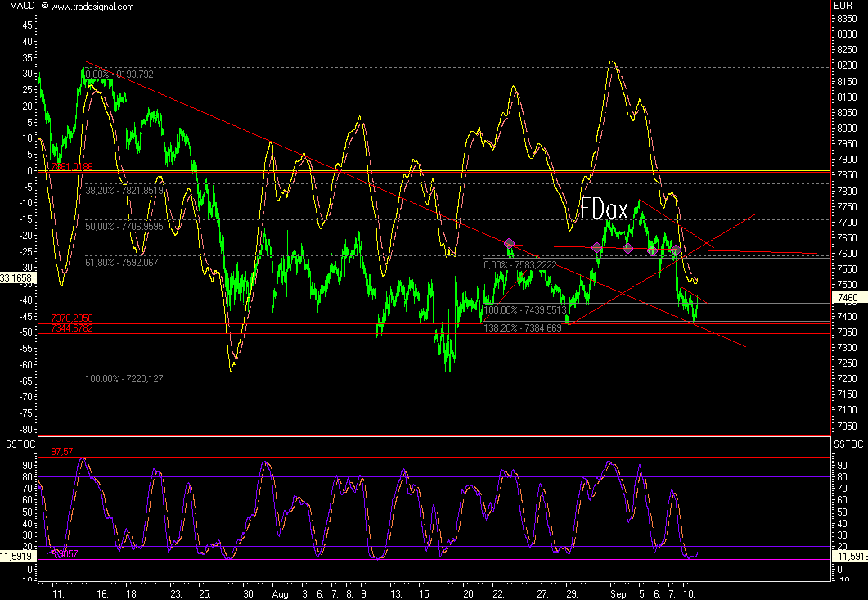Select the red 97,57 stochastic level label

[62, 452]
